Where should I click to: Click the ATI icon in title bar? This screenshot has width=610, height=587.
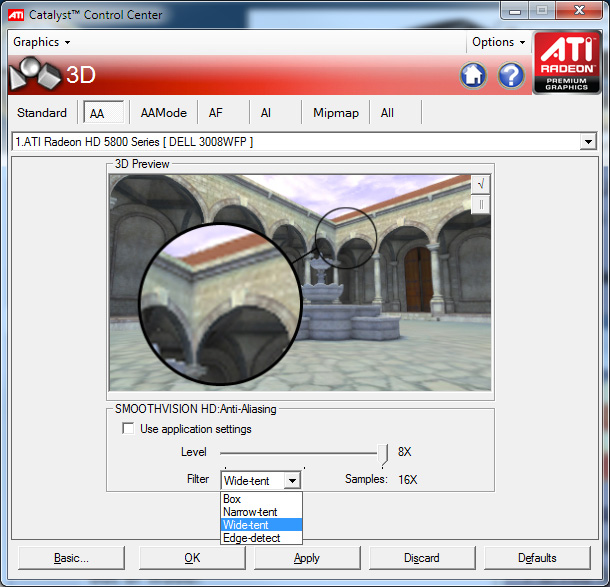point(16,14)
